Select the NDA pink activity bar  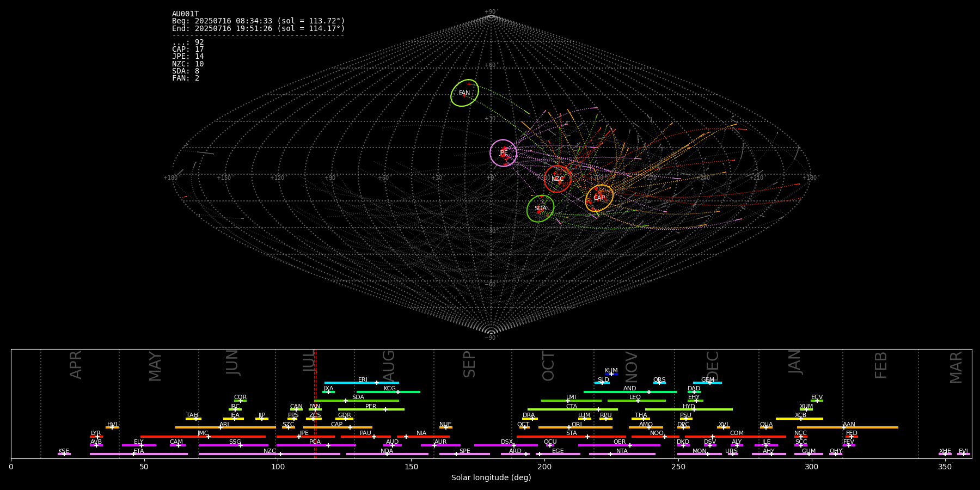click(x=387, y=454)
